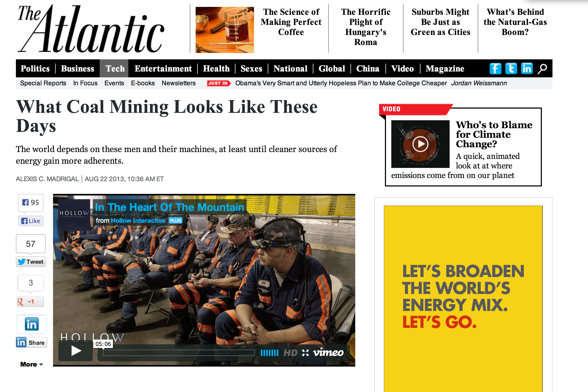Image resolution: width=588 pixels, height=392 pixels.
Task: Click the Google +1 button
Action: coord(31,301)
